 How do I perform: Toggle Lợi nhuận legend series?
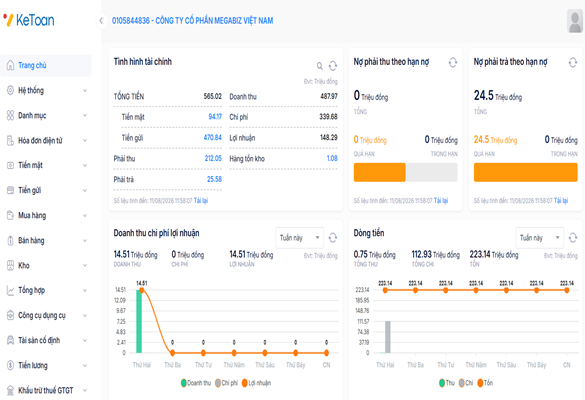256,383
